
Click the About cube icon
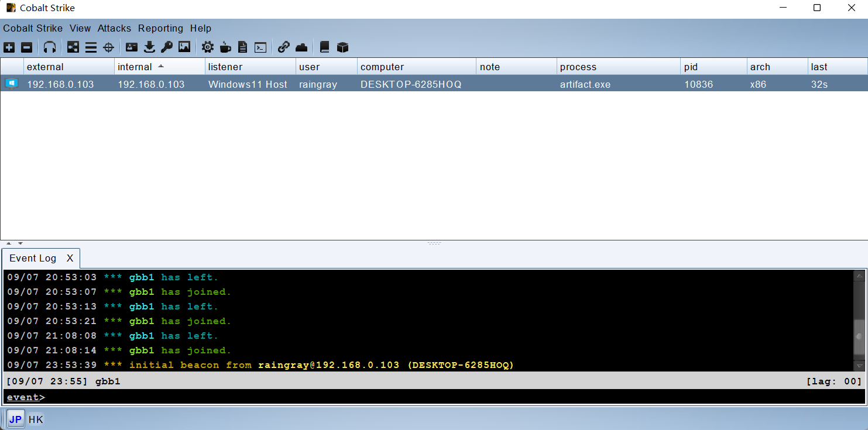342,47
